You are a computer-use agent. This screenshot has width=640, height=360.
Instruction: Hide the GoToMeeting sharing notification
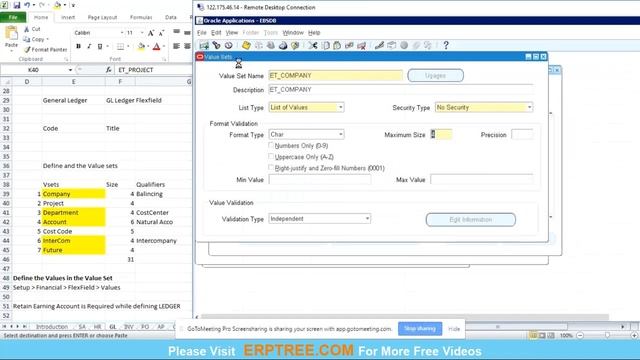pyautogui.click(x=454, y=329)
